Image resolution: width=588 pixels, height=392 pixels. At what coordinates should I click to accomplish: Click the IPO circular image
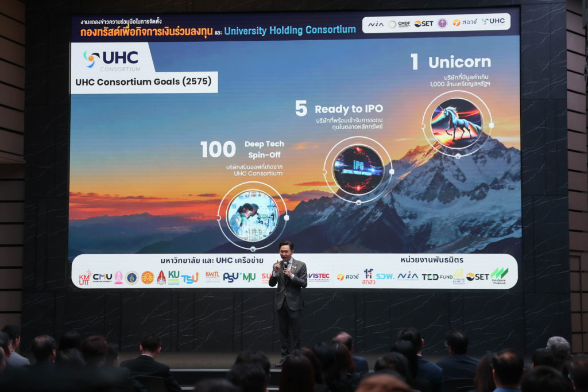click(358, 170)
